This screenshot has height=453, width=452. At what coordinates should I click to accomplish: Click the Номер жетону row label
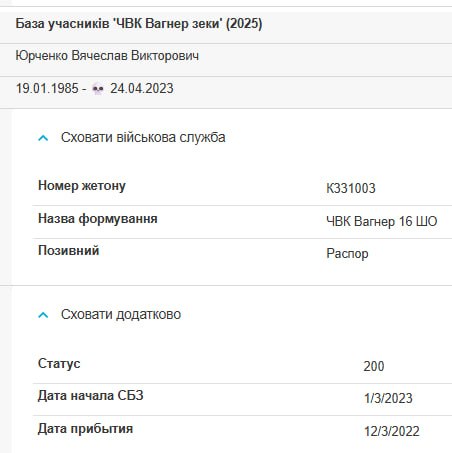click(x=82, y=186)
